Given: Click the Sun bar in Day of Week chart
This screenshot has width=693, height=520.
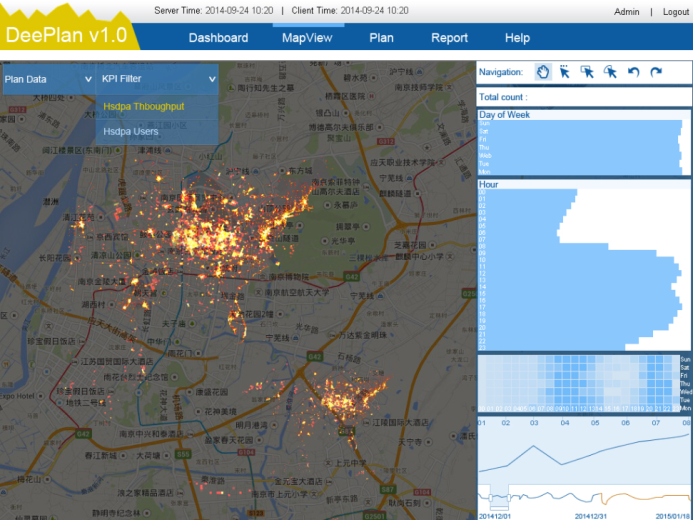Looking at the screenshot, I should click(x=578, y=124).
